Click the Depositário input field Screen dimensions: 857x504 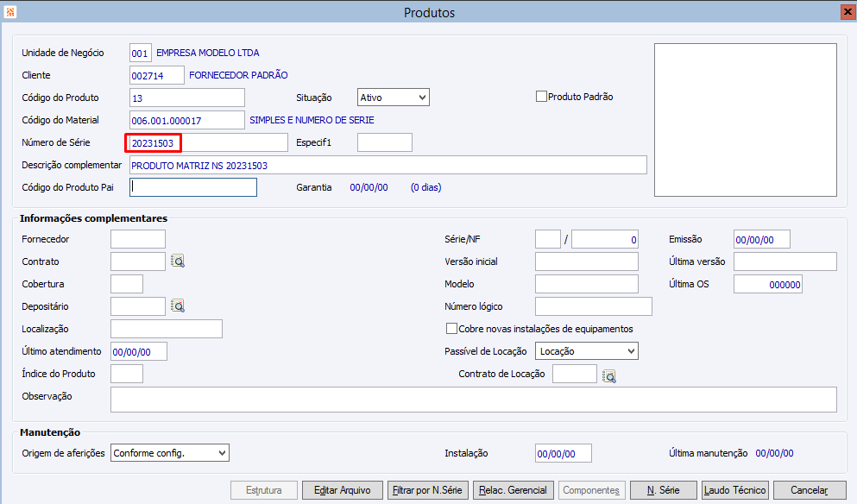(138, 306)
